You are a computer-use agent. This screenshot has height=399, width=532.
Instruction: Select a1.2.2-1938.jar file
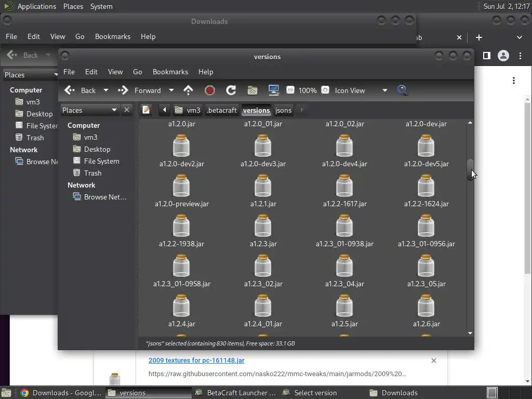pyautogui.click(x=181, y=231)
